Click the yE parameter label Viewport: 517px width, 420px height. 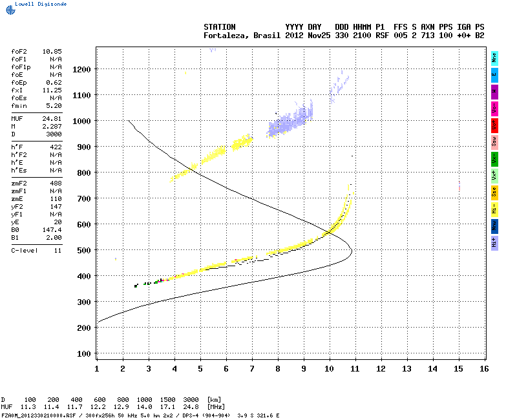pos(15,222)
